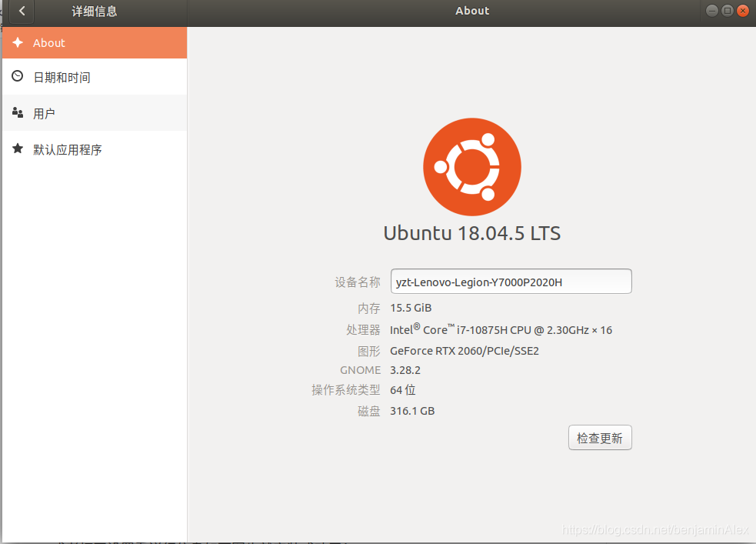Image resolution: width=756 pixels, height=544 pixels.
Task: Click the GNOME label
Action: (x=360, y=370)
